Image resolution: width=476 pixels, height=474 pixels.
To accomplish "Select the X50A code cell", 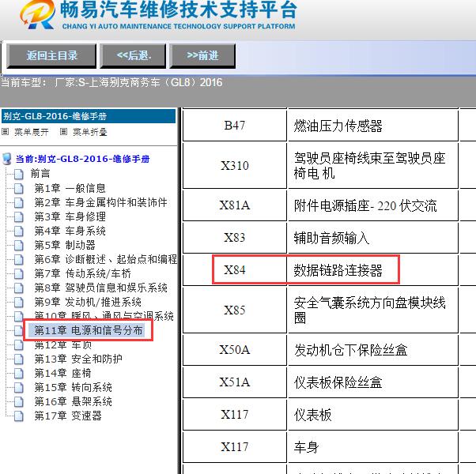I will (235, 350).
